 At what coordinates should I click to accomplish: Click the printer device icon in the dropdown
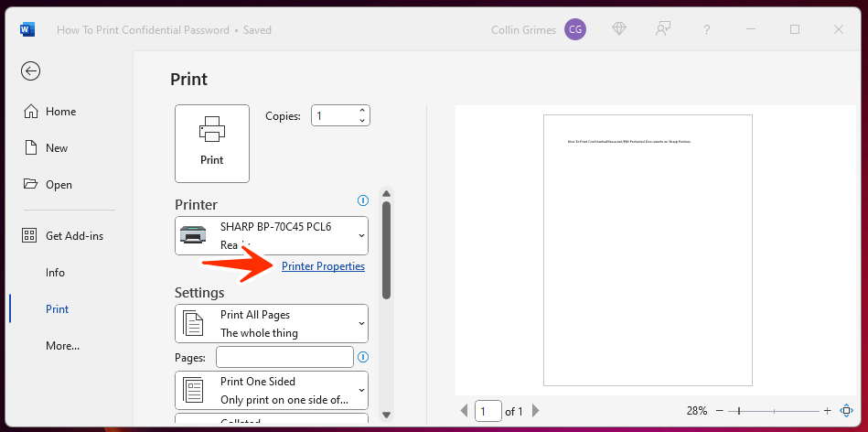[193, 235]
